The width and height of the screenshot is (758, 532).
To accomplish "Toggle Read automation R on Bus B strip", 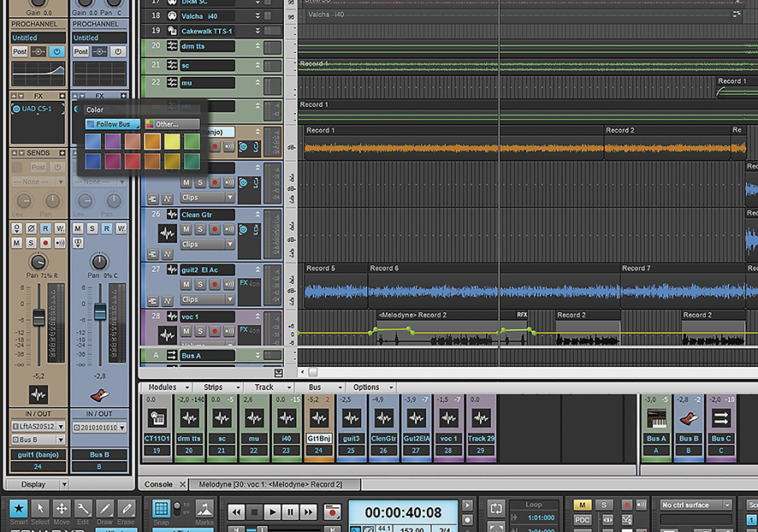I will (107, 228).
